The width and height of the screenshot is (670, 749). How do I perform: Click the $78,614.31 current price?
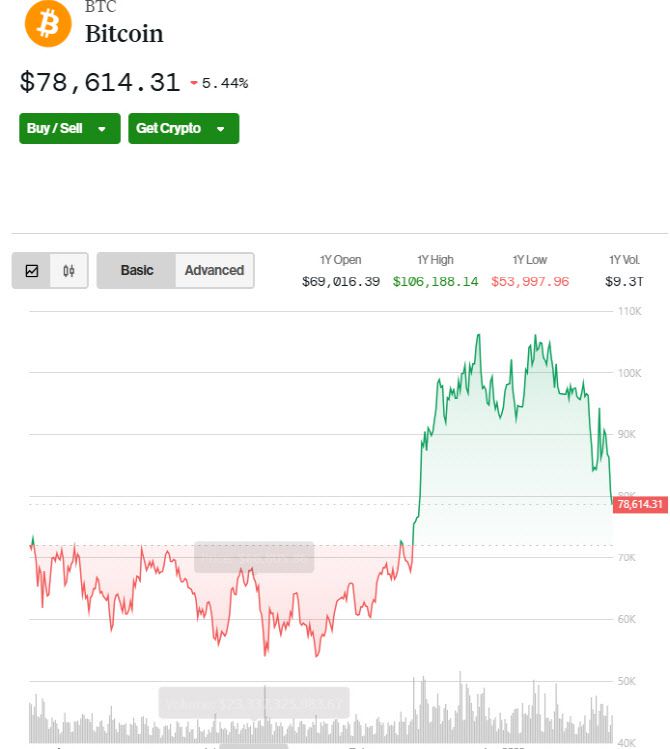[100, 82]
